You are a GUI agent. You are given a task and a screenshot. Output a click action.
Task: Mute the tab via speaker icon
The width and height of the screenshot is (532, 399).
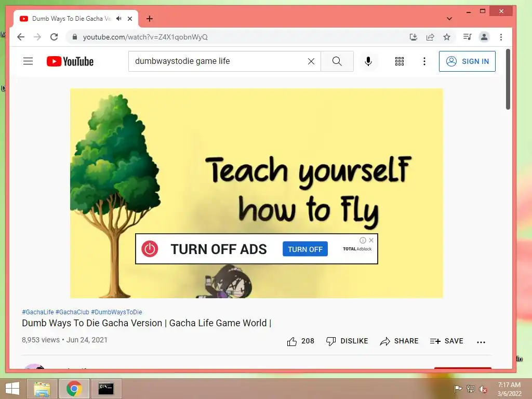click(119, 19)
